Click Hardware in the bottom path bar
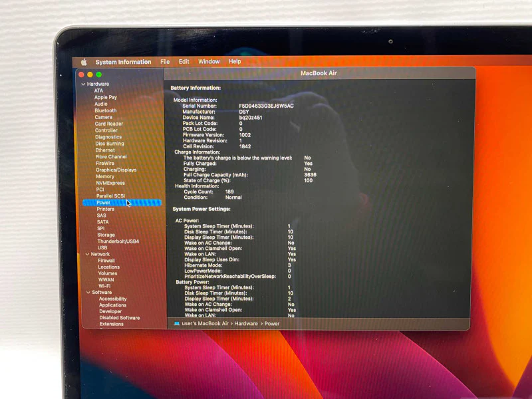The image size is (532, 399). click(246, 324)
